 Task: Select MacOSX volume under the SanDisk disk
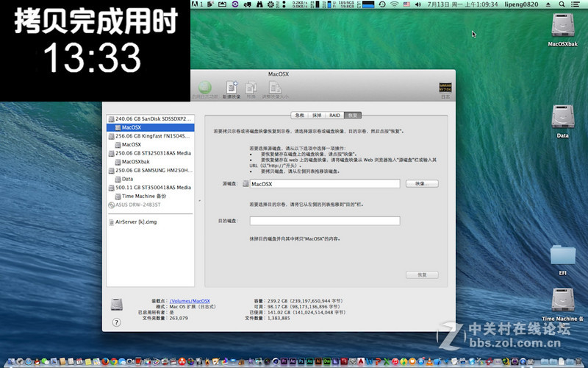pyautogui.click(x=151, y=127)
